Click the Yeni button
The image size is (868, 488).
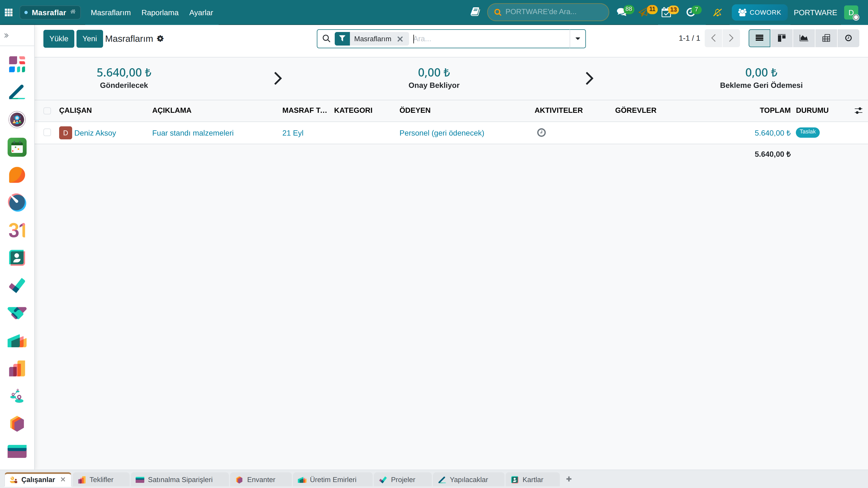click(x=90, y=38)
